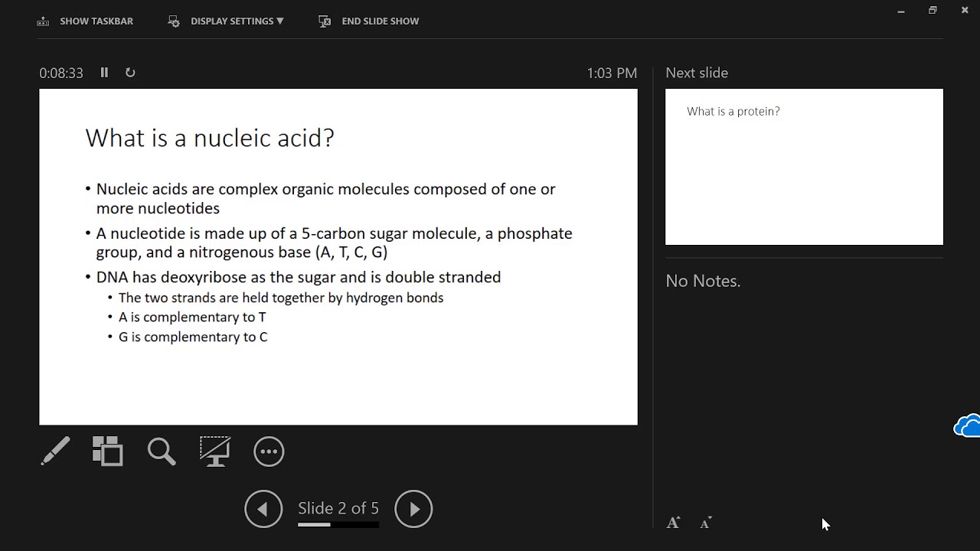The width and height of the screenshot is (980, 551).
Task: Increase notes text size
Action: click(x=673, y=523)
